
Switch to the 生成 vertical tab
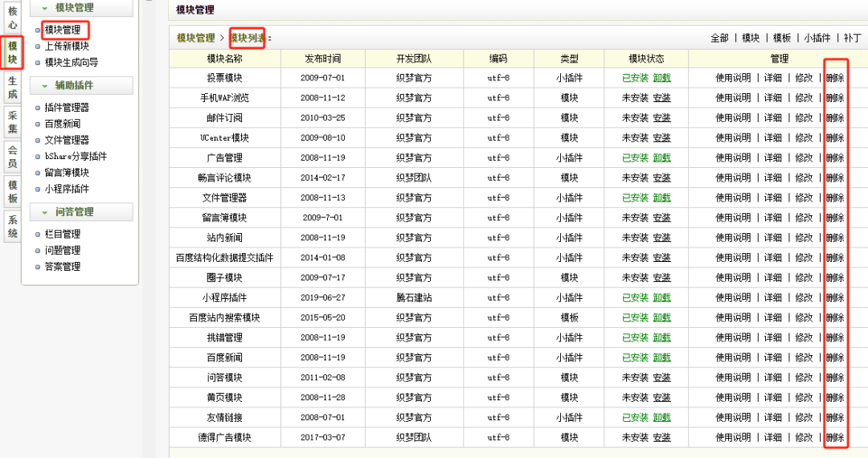click(12, 88)
